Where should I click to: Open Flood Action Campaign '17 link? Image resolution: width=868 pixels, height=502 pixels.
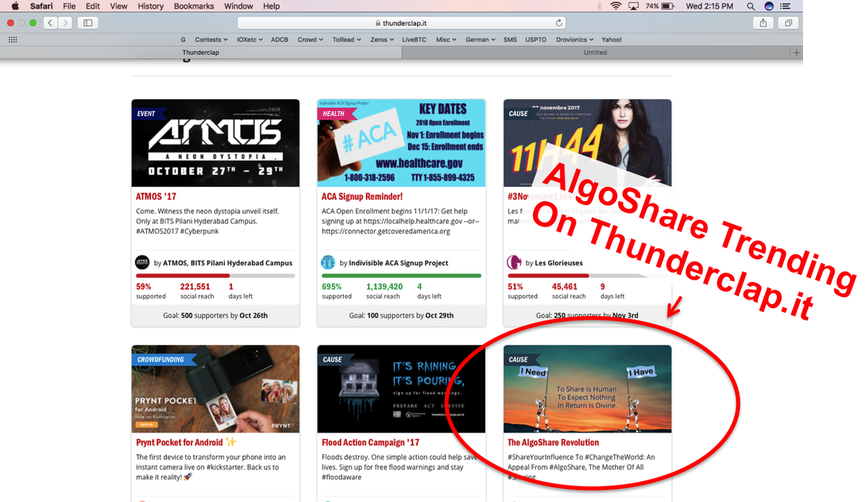370,442
